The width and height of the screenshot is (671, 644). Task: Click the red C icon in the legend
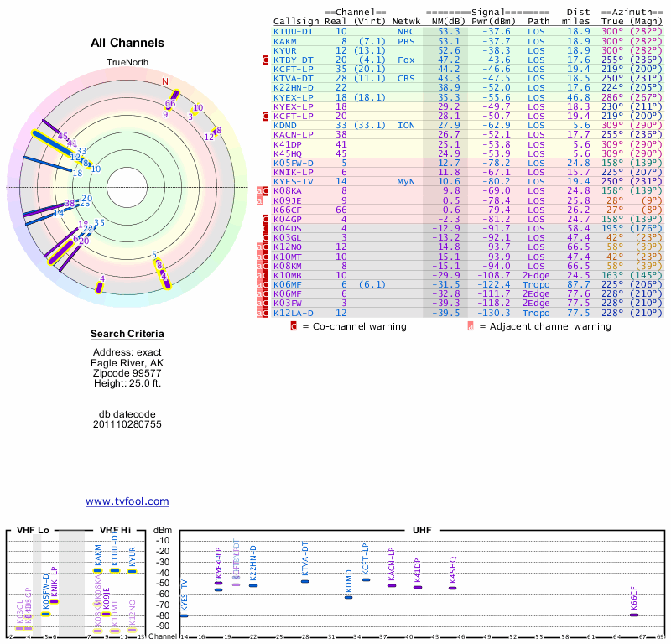pos(294,326)
